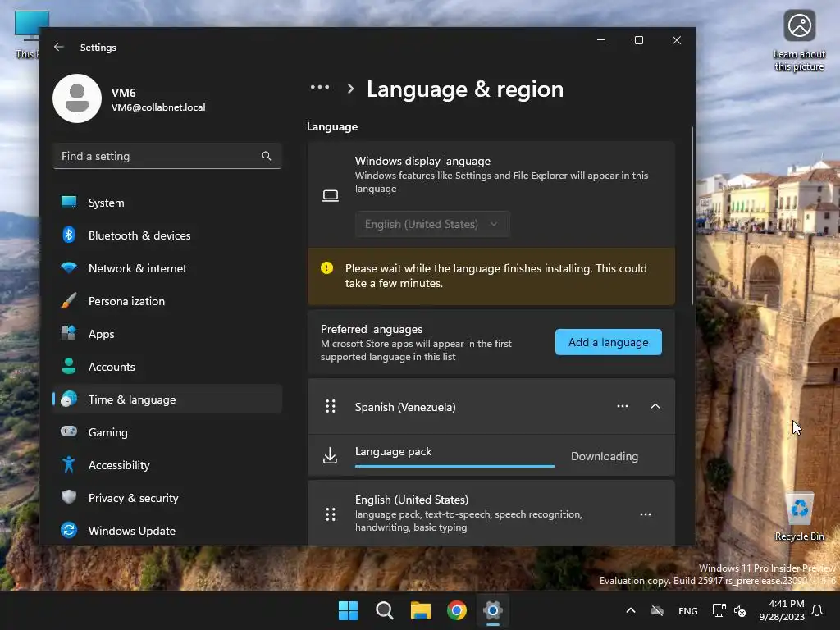Click the VM6@collabnet.local account email
The height and width of the screenshot is (630, 840).
tap(158, 107)
